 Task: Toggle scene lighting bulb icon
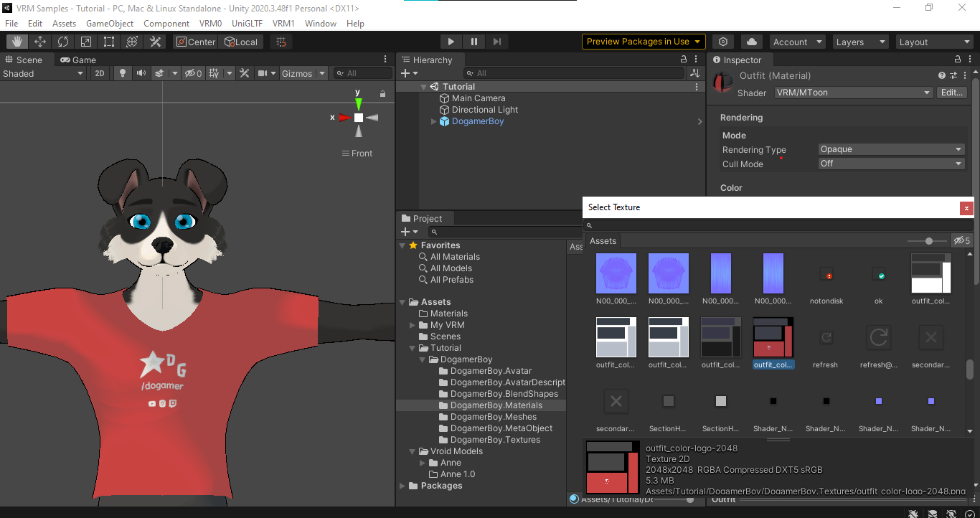tap(123, 73)
